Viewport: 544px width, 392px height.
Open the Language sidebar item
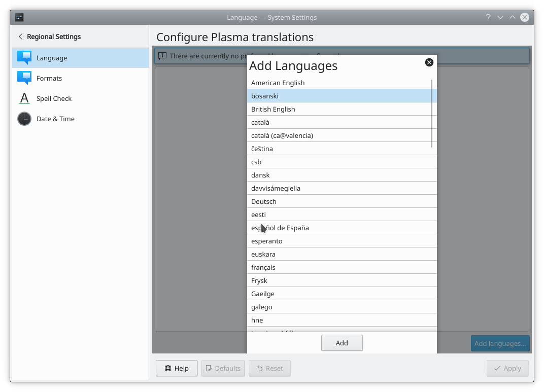(x=81, y=58)
